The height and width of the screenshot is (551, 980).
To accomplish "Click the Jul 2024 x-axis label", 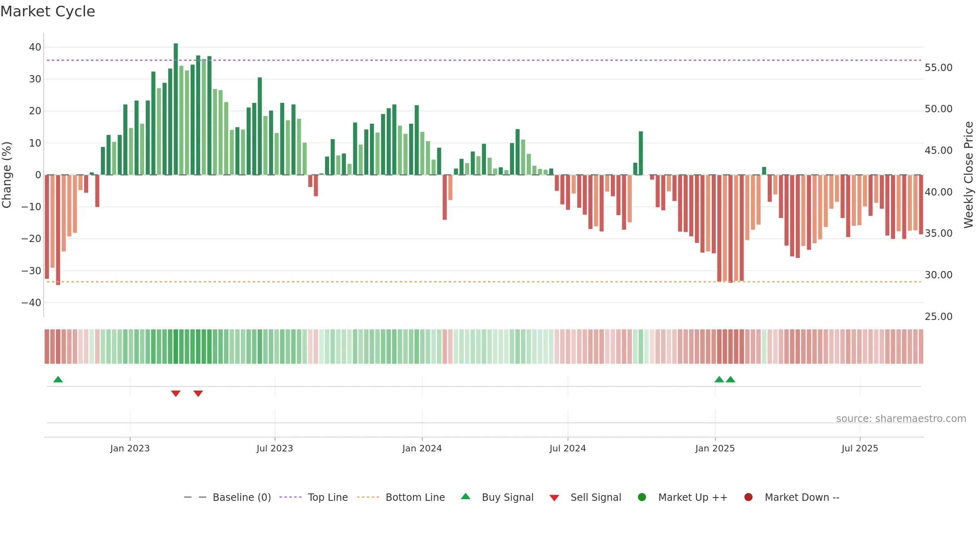I will point(568,449).
